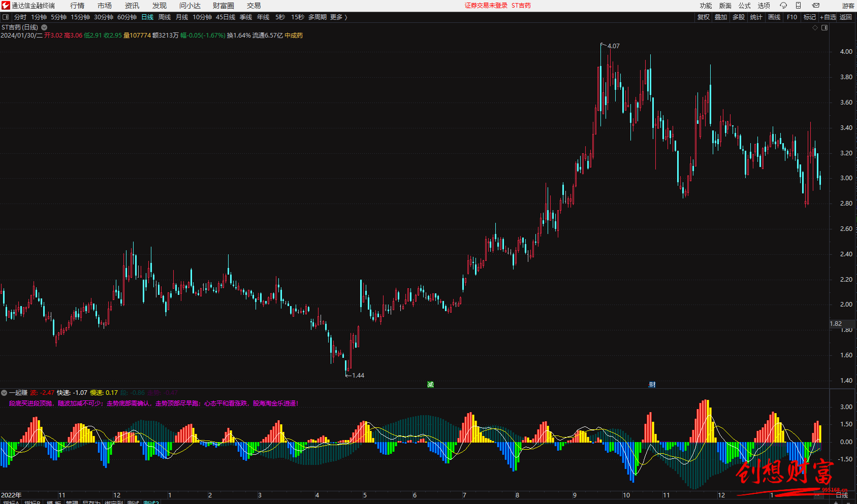
Task: Switch to 15秒 period
Action: coord(298,17)
